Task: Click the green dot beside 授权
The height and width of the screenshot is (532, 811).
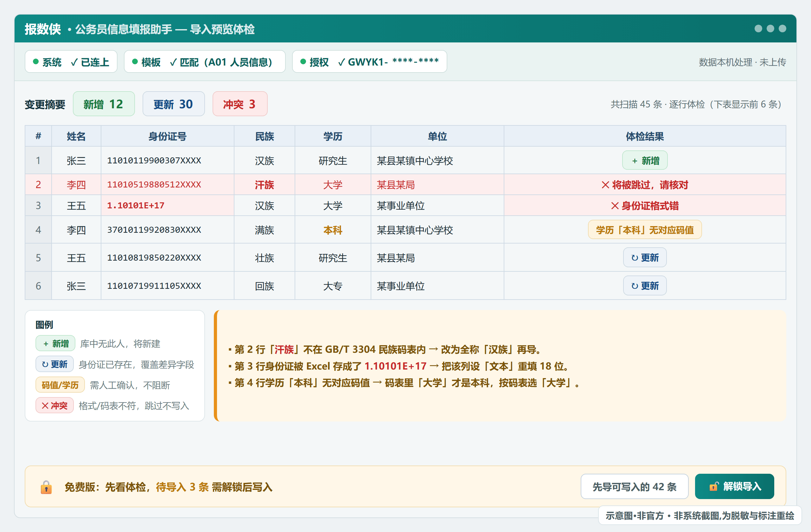Action: pos(303,62)
